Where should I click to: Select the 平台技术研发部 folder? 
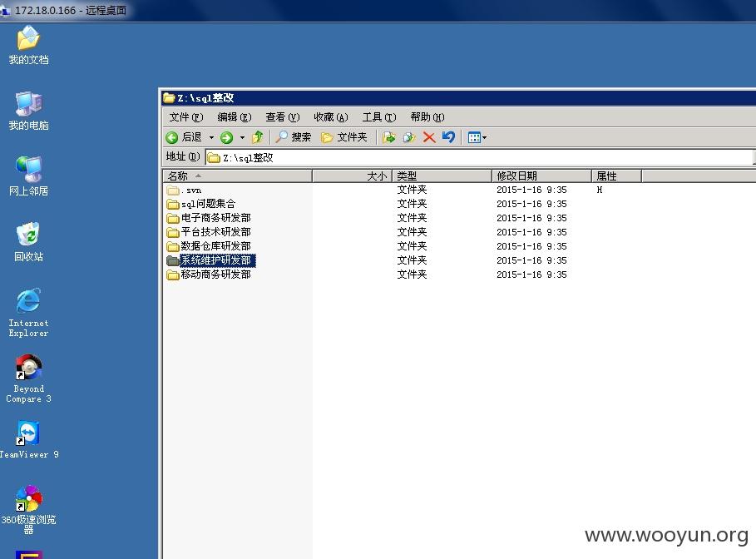(216, 232)
